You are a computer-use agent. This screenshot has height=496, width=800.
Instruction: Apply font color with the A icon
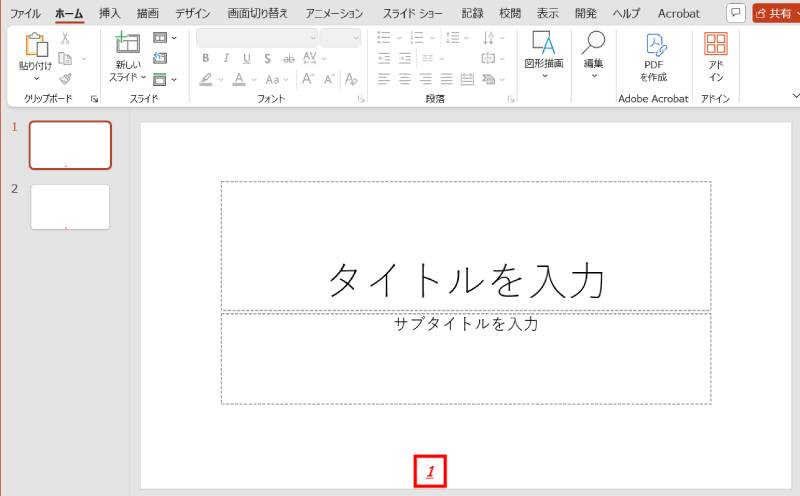pyautogui.click(x=239, y=79)
